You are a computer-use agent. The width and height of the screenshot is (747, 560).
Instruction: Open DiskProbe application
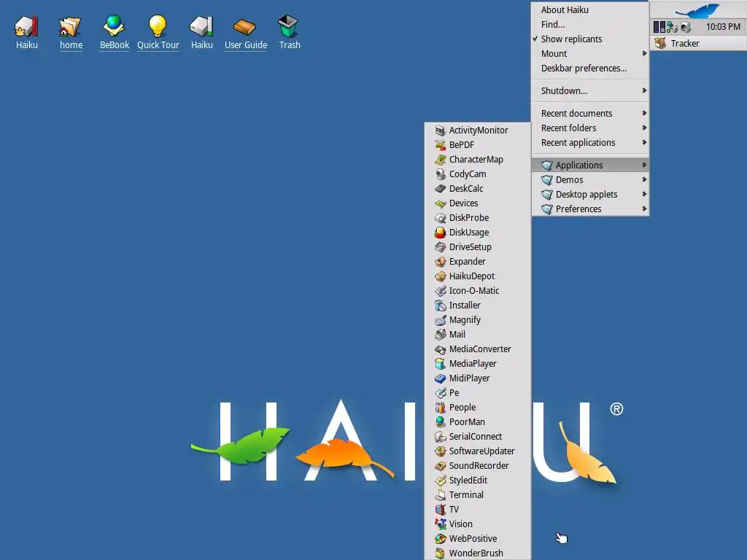[x=477, y=217]
